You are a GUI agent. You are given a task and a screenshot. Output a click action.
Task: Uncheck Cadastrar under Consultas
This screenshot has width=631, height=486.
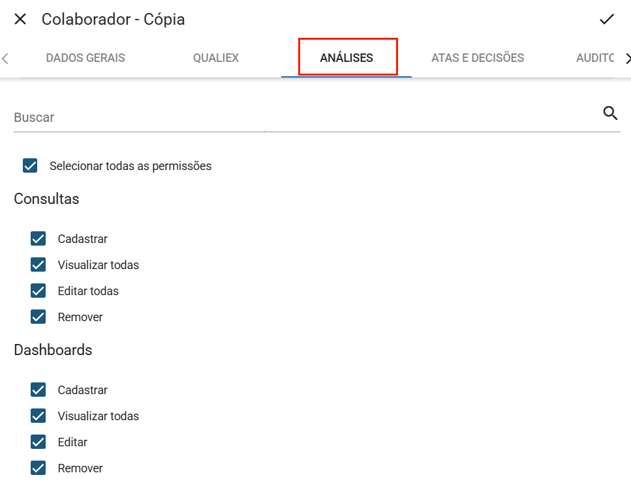point(38,239)
